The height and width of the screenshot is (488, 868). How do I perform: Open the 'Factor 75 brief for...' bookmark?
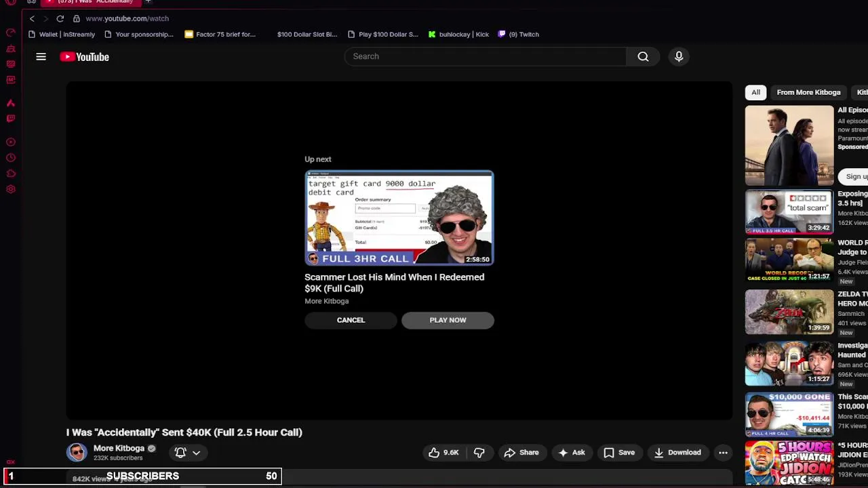click(x=220, y=34)
